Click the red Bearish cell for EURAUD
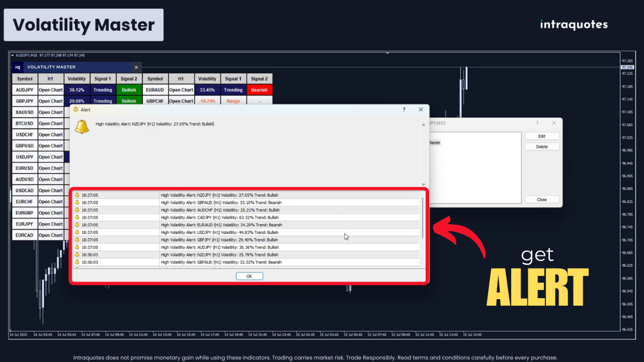This screenshot has width=644, height=362. tap(260, 90)
